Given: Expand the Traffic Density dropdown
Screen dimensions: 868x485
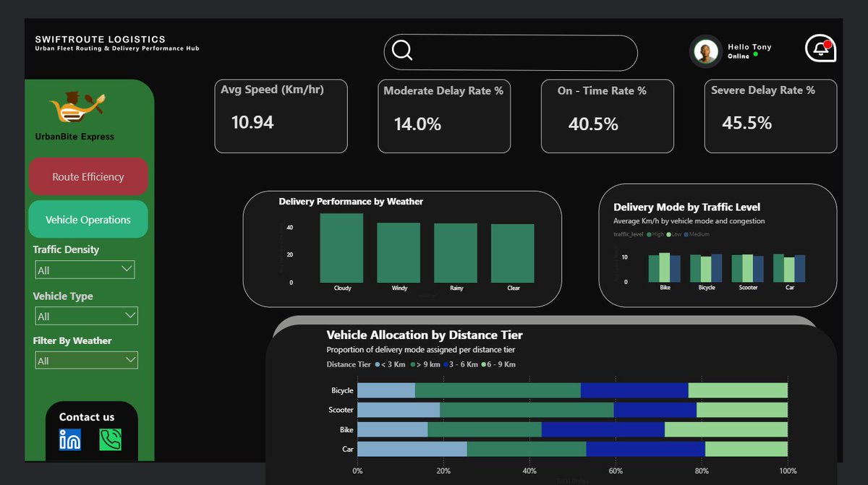Looking at the screenshot, I should coord(85,270).
